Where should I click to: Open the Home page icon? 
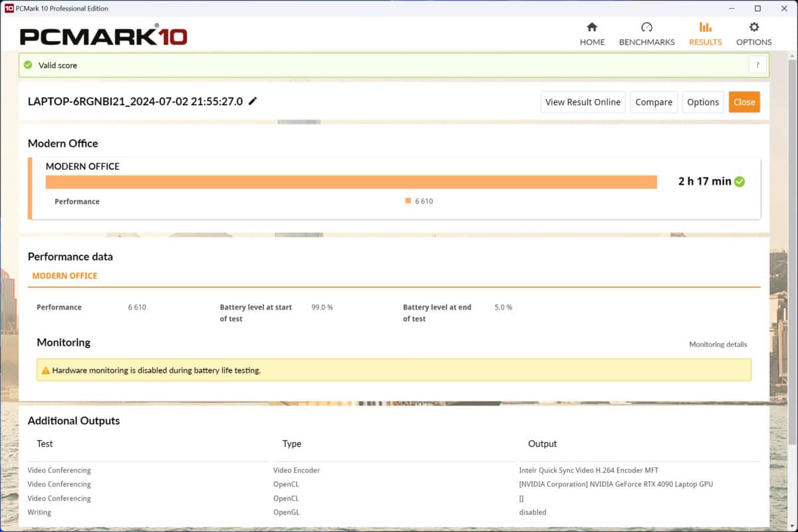pos(592,27)
